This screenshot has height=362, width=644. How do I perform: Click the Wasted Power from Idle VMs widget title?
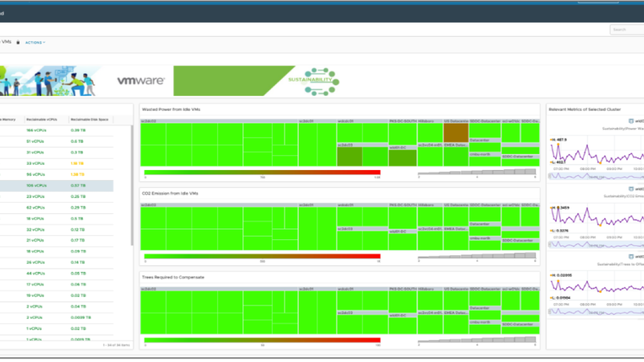170,109
